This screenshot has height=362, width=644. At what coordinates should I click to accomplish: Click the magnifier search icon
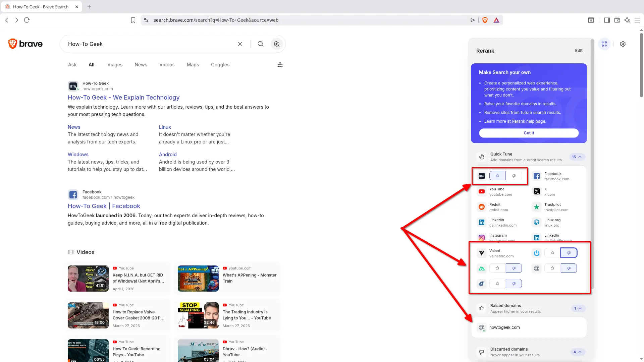(x=261, y=44)
